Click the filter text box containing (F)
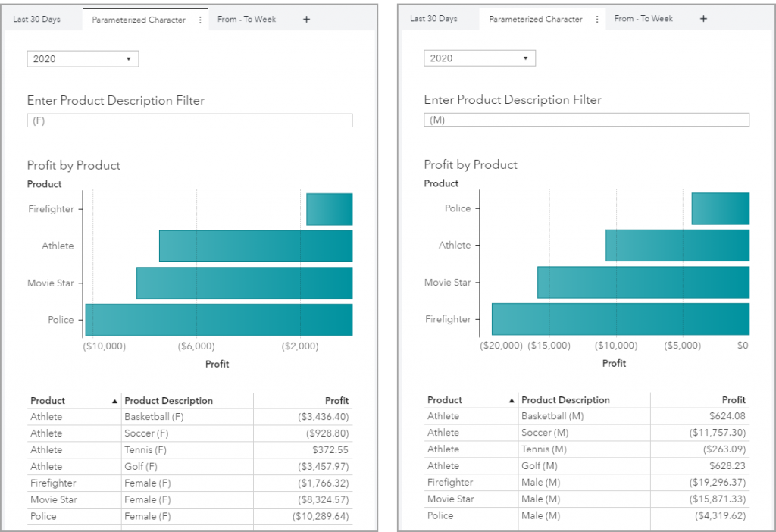 click(x=189, y=120)
